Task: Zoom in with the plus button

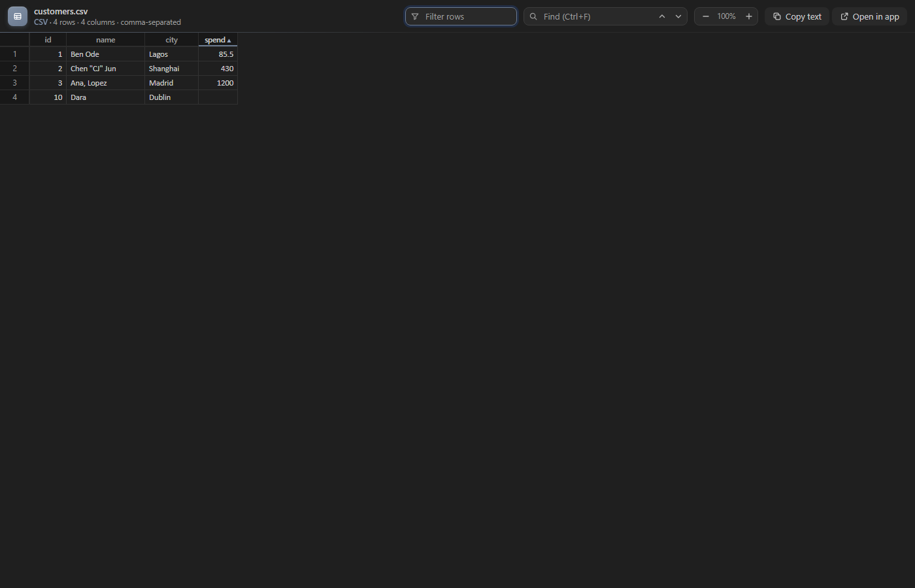Action: pyautogui.click(x=749, y=16)
